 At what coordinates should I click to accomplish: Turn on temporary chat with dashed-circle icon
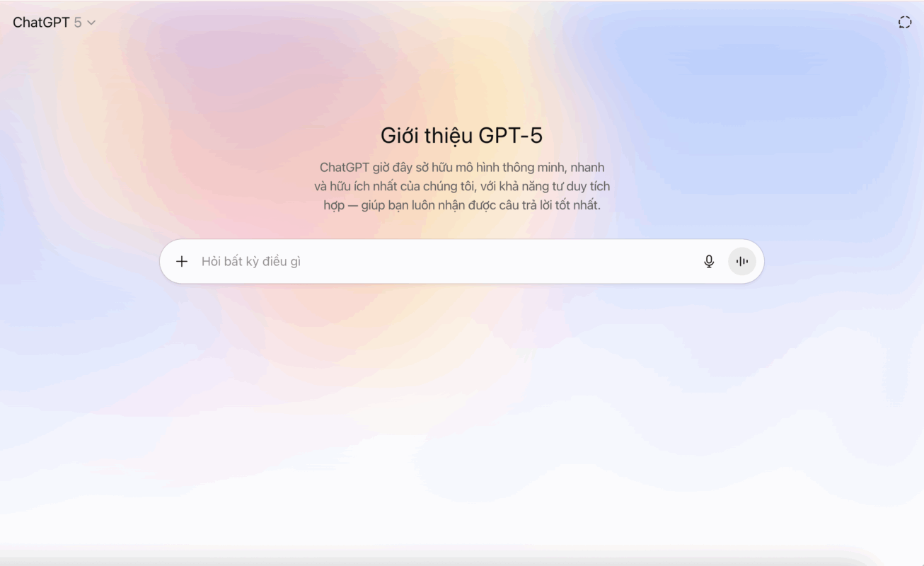coord(905,23)
